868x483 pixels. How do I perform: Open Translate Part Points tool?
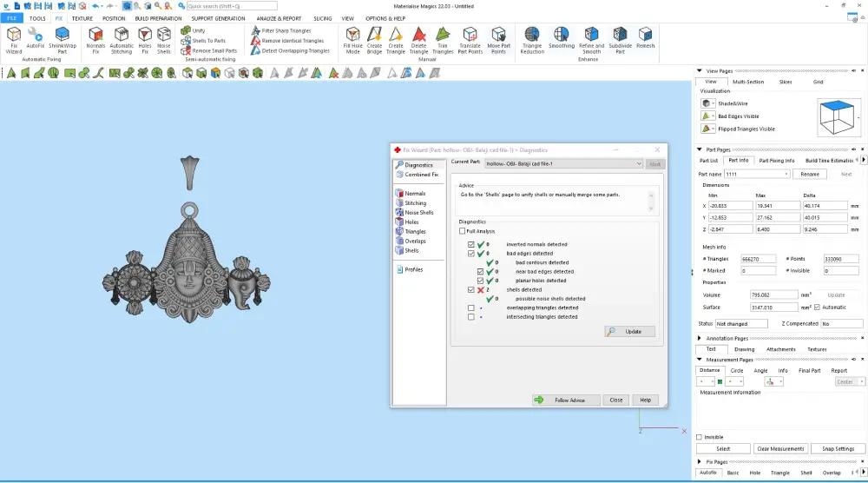tap(470, 41)
